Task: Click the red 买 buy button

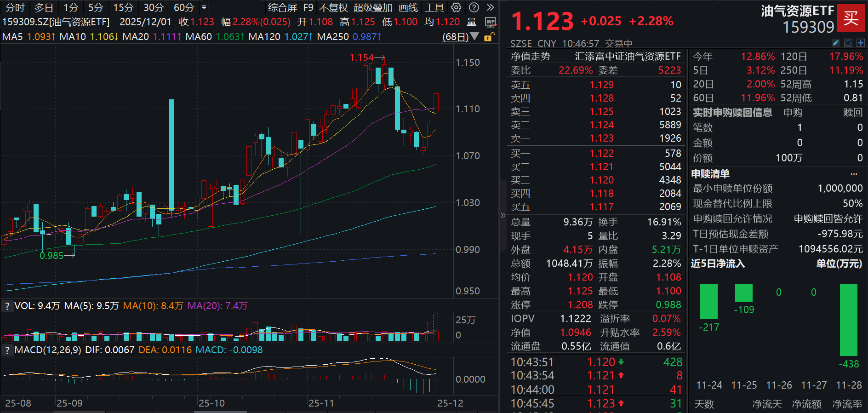Action: pyautogui.click(x=851, y=18)
